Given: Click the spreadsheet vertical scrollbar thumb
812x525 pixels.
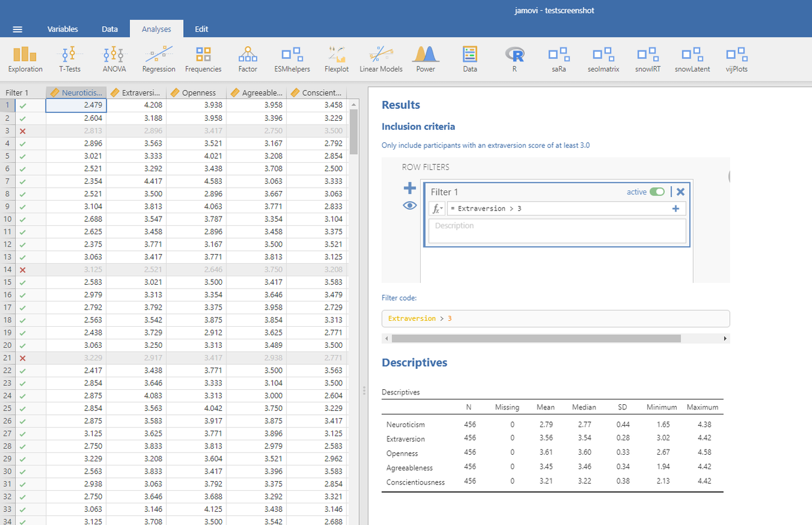Looking at the screenshot, I should (353, 131).
